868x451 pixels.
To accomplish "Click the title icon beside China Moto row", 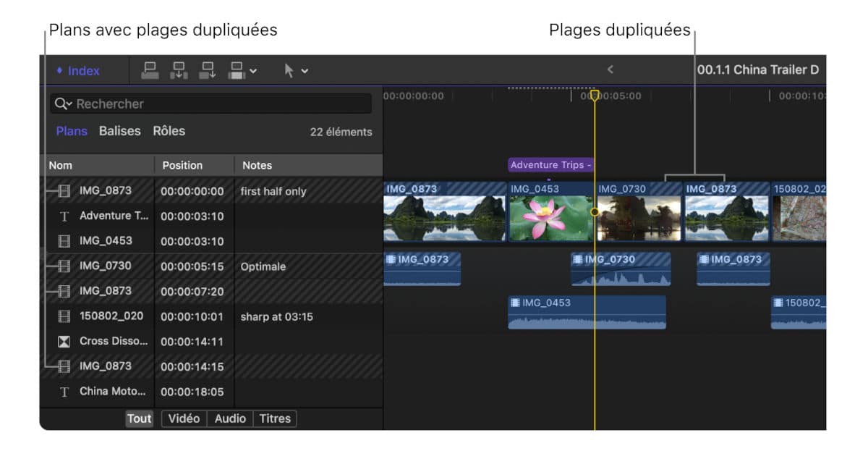I will point(64,392).
